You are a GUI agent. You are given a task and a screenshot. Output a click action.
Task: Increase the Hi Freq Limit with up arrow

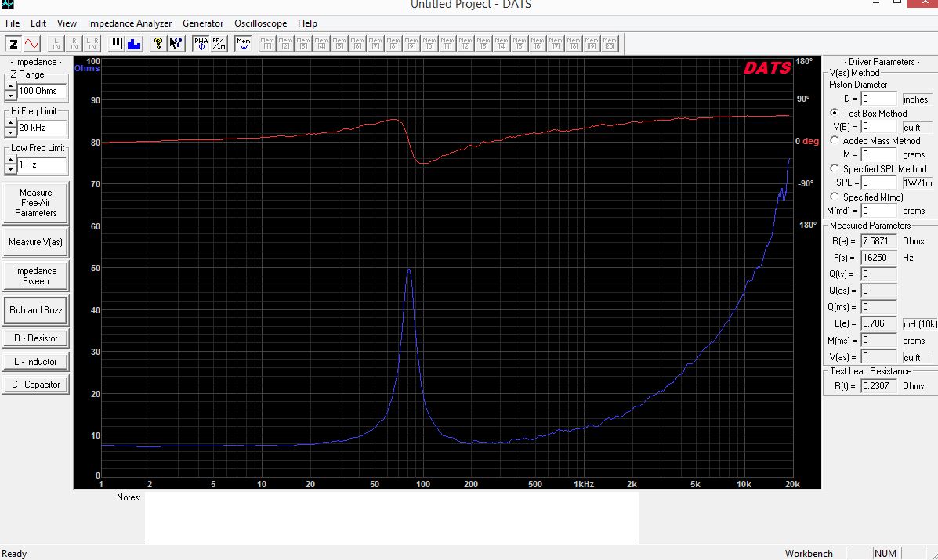(x=10, y=123)
